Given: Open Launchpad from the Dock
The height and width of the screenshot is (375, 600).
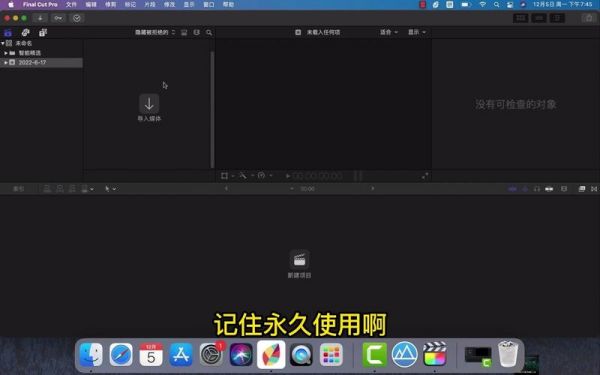Looking at the screenshot, I should [331, 354].
